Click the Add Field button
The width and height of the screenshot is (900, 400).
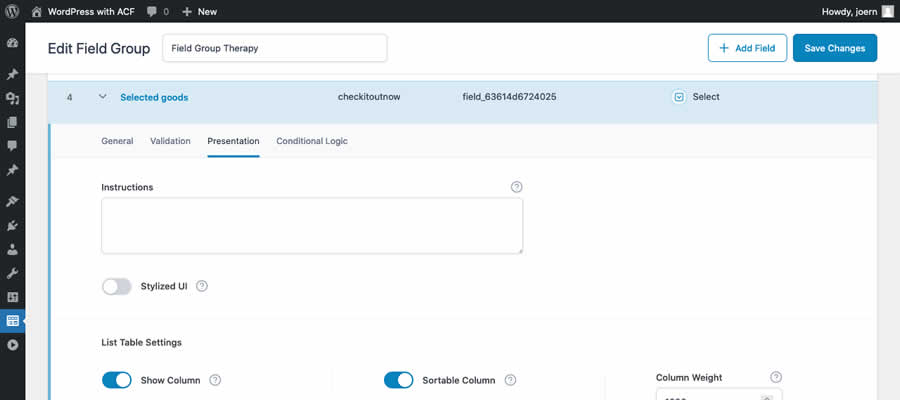747,48
